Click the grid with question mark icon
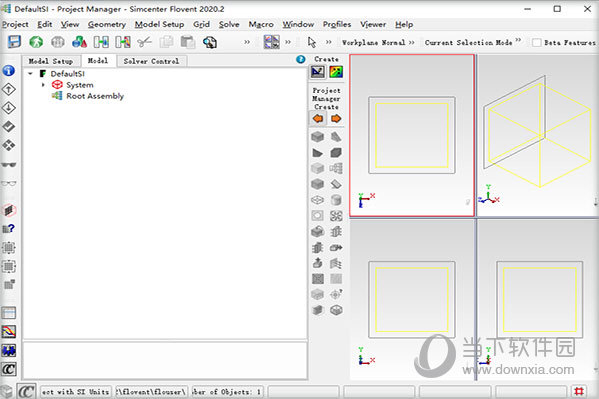The height and width of the screenshot is (399, 599). [8, 229]
